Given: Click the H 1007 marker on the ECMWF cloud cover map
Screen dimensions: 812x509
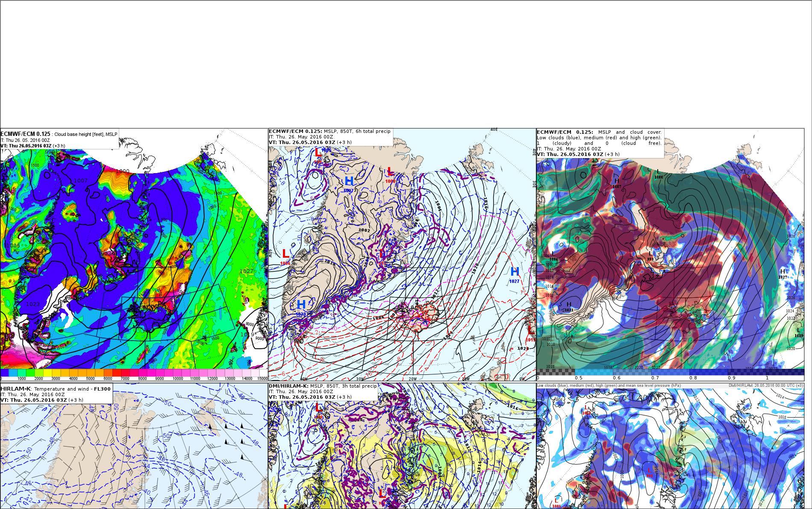Looking at the screenshot, I should pyautogui.click(x=617, y=183).
